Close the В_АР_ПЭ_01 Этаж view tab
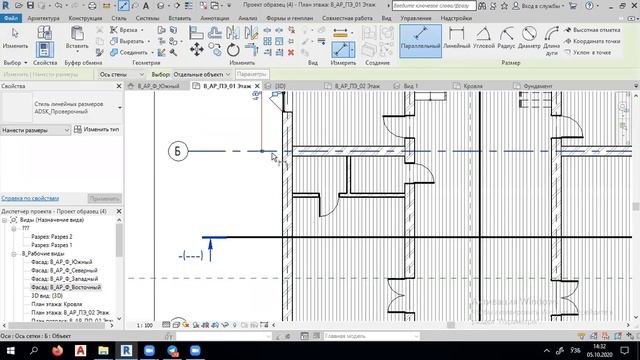Screen dimensions: 640x360 click(x=257, y=86)
